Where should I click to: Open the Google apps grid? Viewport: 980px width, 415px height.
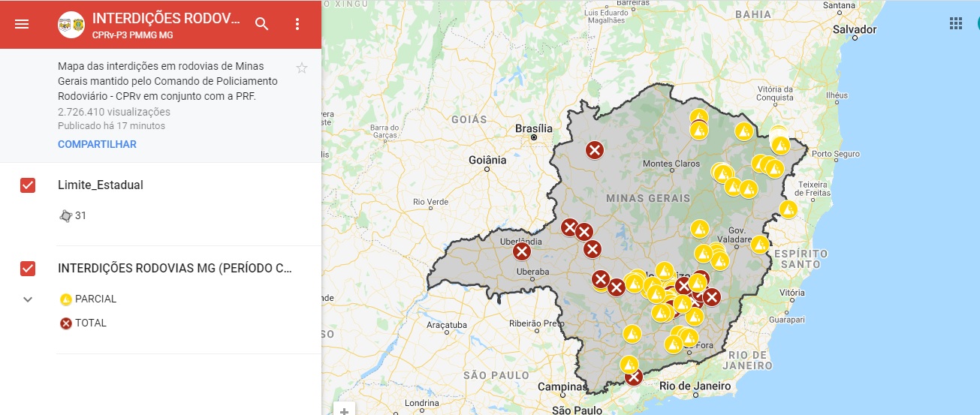coord(955,23)
